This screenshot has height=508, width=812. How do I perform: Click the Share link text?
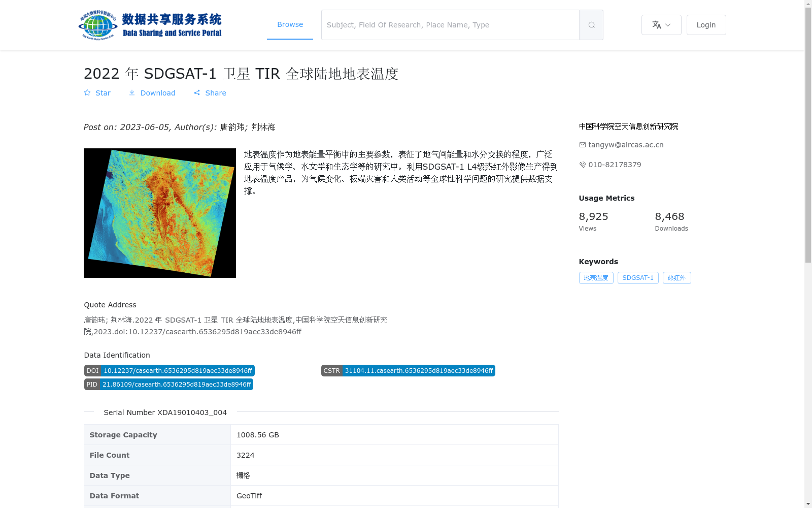point(216,93)
